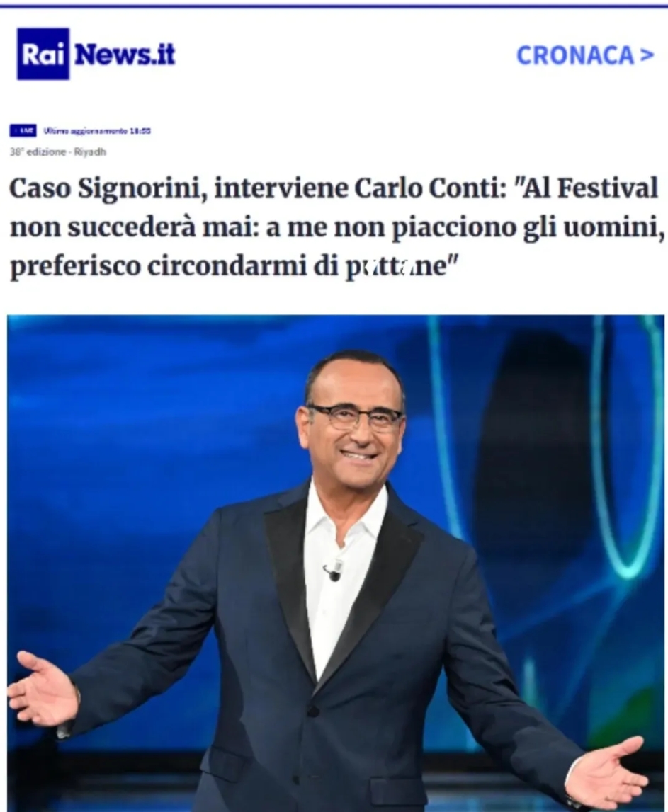Click the blue Rai square logo
The width and height of the screenshot is (668, 812).
(x=43, y=54)
